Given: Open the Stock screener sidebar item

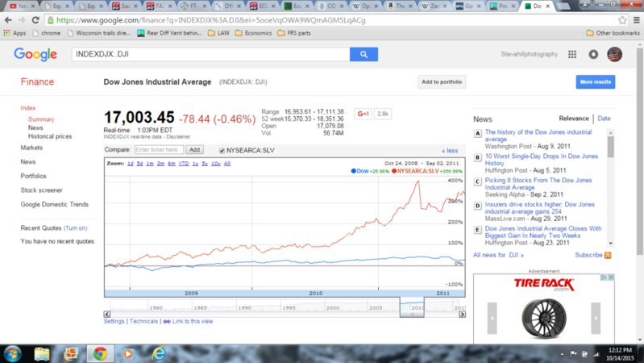Looking at the screenshot, I should [x=41, y=190].
